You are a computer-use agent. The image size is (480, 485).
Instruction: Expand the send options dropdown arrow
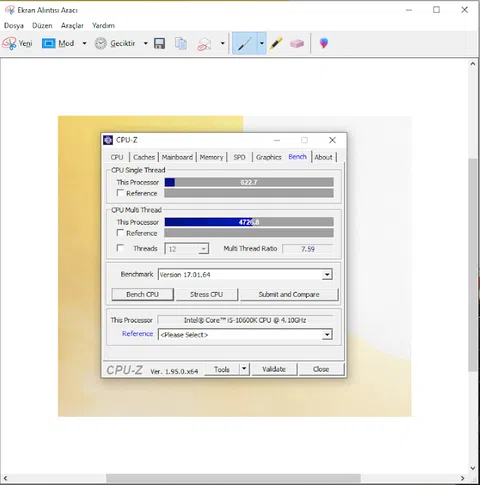click(x=222, y=43)
